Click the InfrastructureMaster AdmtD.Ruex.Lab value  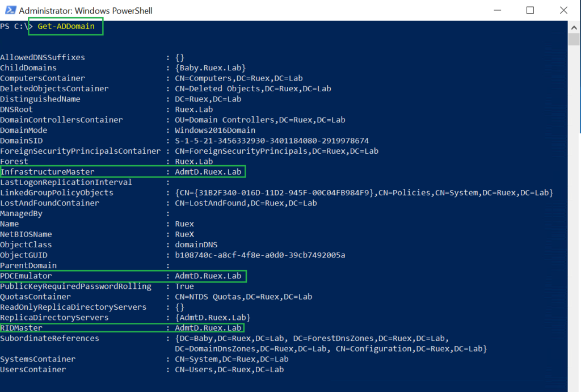point(208,172)
